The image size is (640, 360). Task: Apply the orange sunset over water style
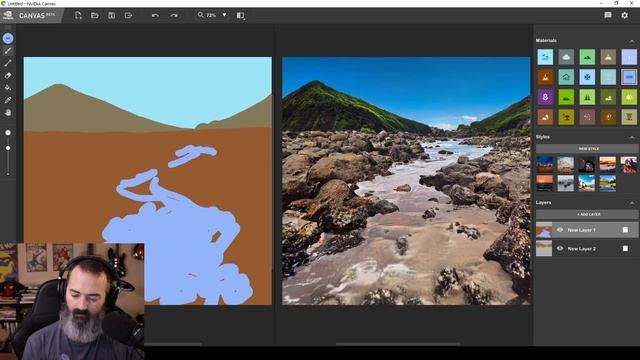click(x=545, y=183)
